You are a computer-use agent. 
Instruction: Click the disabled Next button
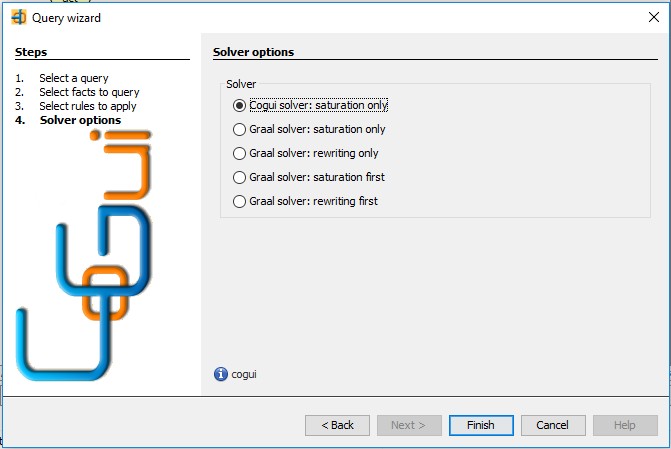point(409,425)
